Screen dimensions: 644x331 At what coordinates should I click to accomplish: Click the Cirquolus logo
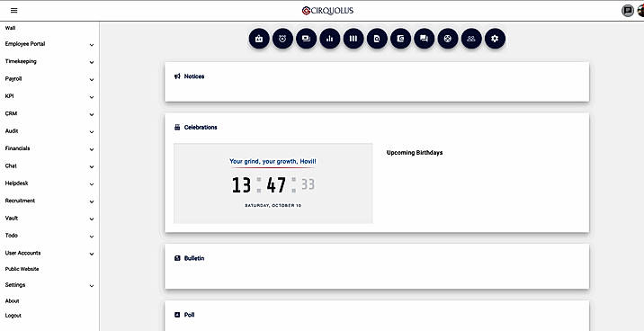(327, 11)
